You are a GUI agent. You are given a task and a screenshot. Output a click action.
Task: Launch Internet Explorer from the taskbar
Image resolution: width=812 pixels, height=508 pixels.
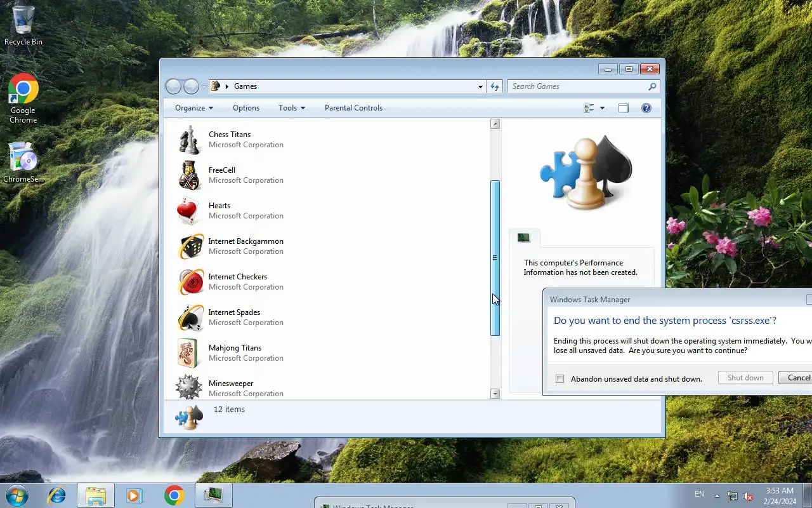[x=57, y=495]
